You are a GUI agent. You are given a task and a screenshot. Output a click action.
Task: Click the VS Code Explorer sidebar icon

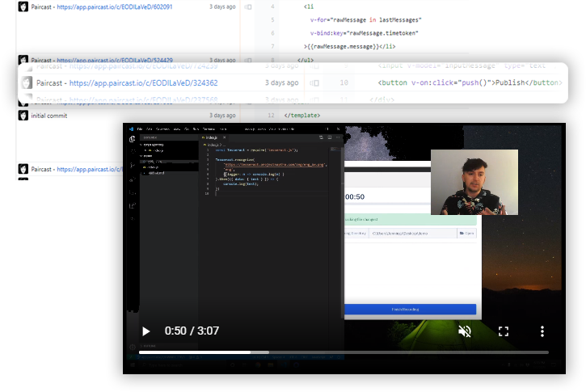(133, 139)
